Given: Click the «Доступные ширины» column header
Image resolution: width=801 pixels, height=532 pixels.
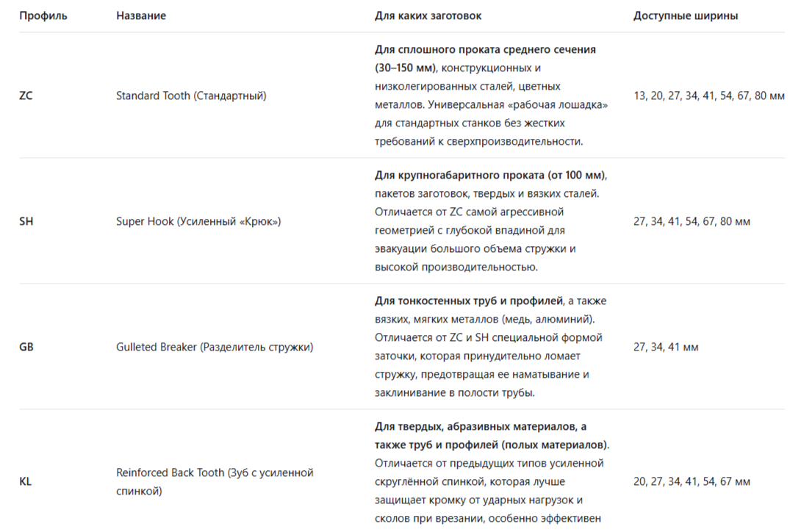Looking at the screenshot, I should [x=686, y=16].
